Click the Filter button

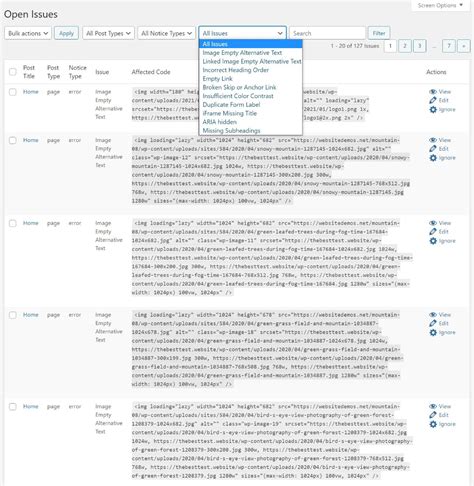pyautogui.click(x=379, y=33)
